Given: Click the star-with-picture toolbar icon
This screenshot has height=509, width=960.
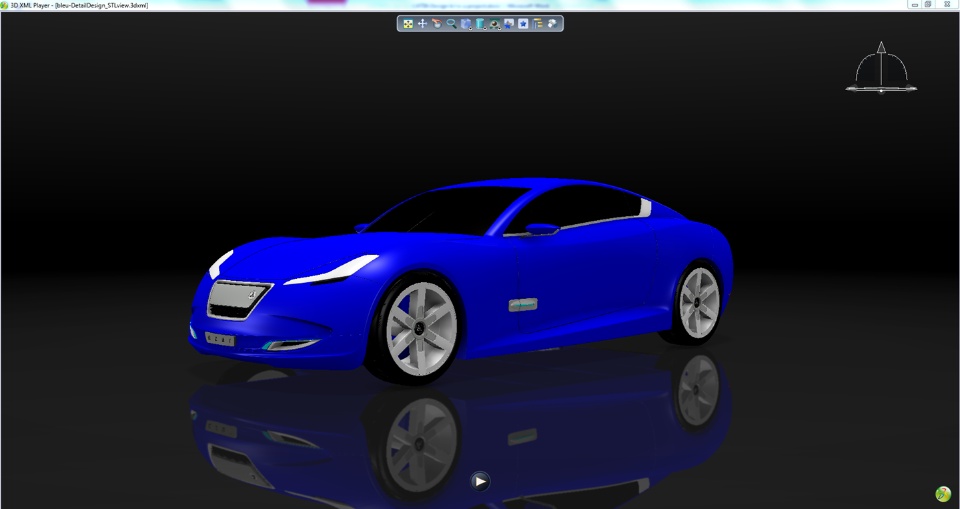Looking at the screenshot, I should [x=509, y=24].
